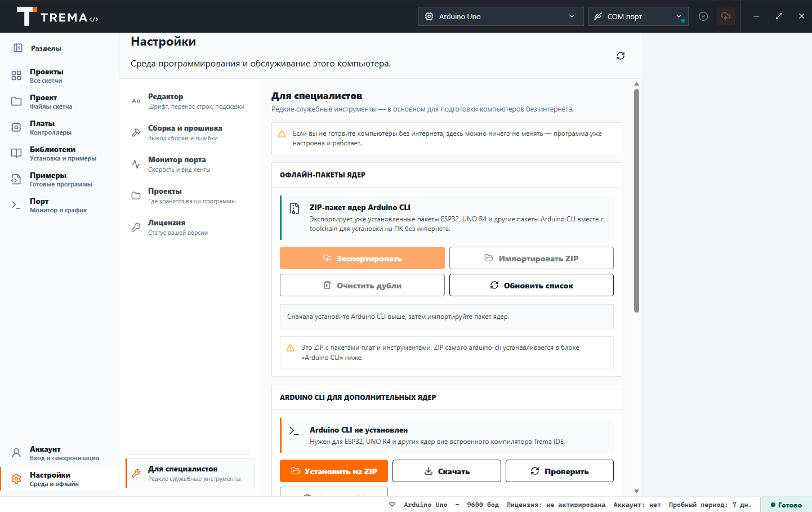Image resolution: width=812 pixels, height=512 pixels.
Task: Click the Порт terminal icon in sidebar
Action: pyautogui.click(x=16, y=205)
